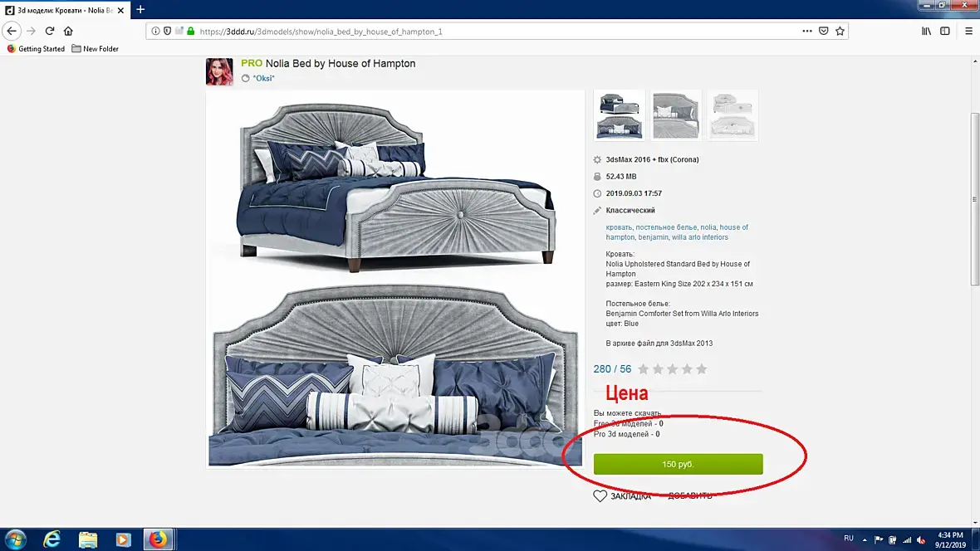Open the New Folder bookmarks folder
Viewport: 980px width, 551px height.
[x=95, y=49]
